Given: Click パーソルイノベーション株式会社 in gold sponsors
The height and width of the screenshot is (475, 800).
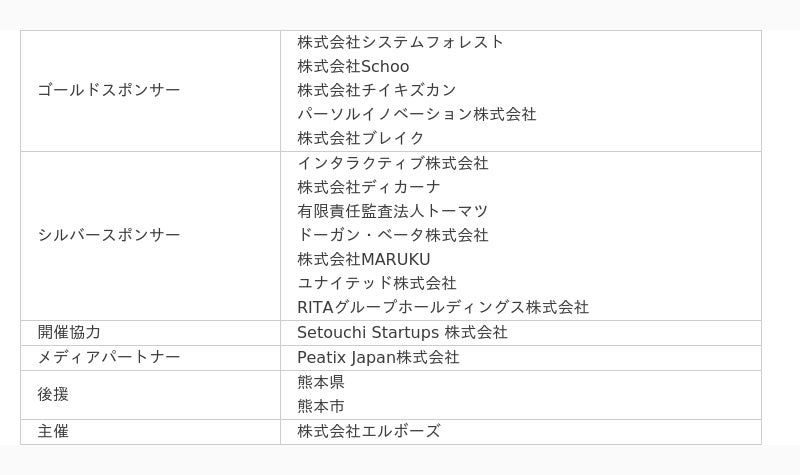Looking at the screenshot, I should pyautogui.click(x=416, y=114).
